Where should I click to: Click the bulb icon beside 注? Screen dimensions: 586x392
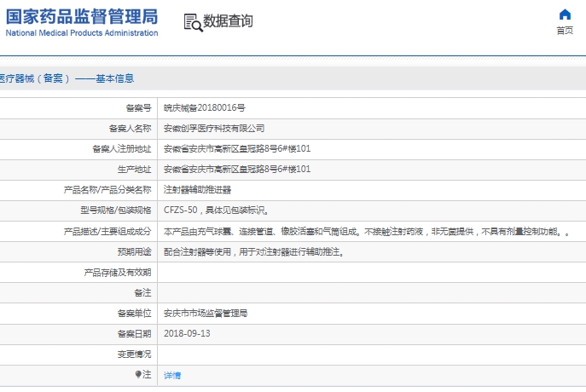click(x=138, y=374)
